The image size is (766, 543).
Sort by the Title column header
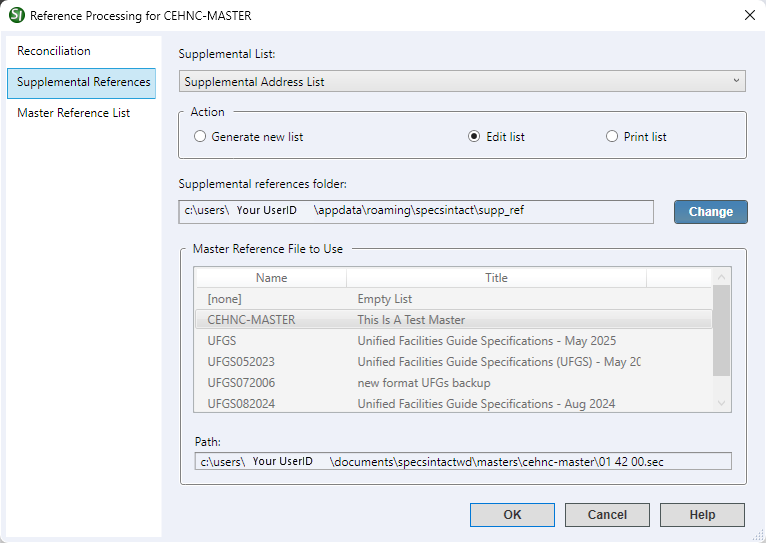click(x=496, y=278)
